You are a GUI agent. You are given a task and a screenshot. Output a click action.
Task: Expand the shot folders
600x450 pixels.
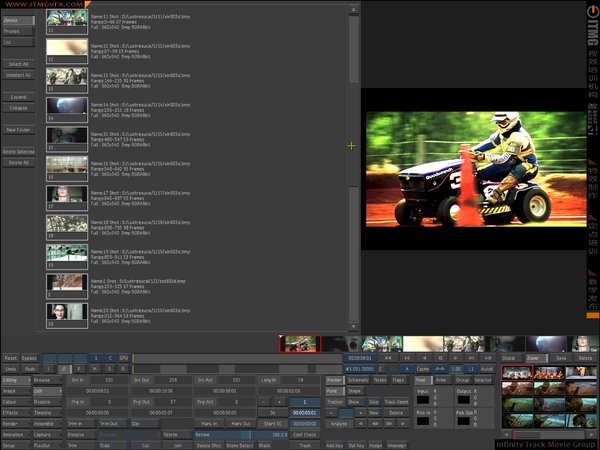click(18, 98)
